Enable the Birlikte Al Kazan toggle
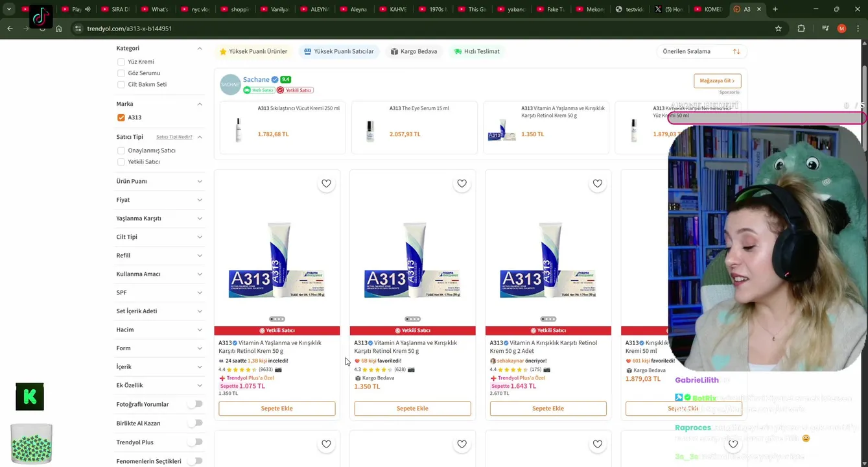Image resolution: width=868 pixels, height=467 pixels. (x=194, y=423)
